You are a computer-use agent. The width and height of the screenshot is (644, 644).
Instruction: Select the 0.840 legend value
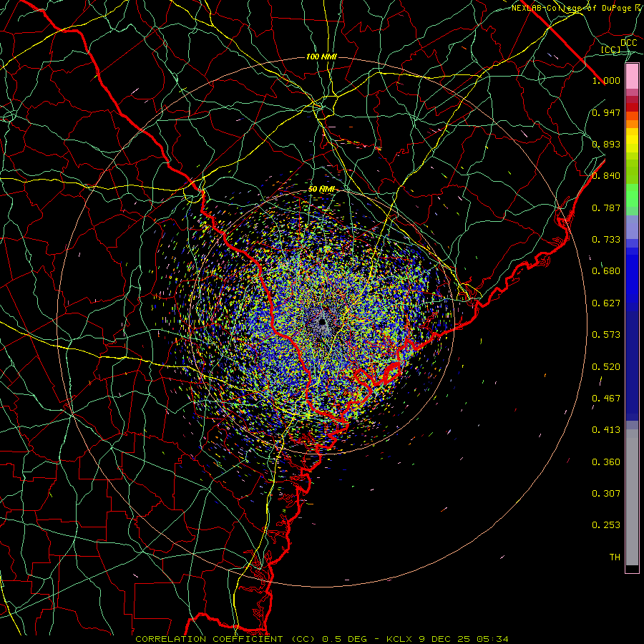tap(606, 176)
